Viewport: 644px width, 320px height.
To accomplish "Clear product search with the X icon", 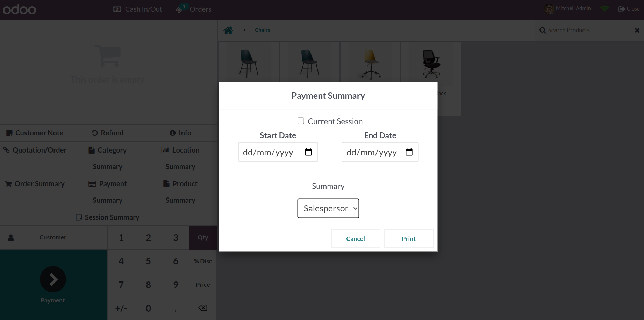I will [637, 30].
